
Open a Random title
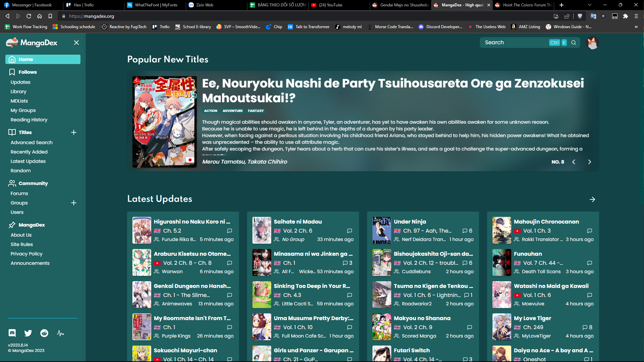(x=20, y=171)
